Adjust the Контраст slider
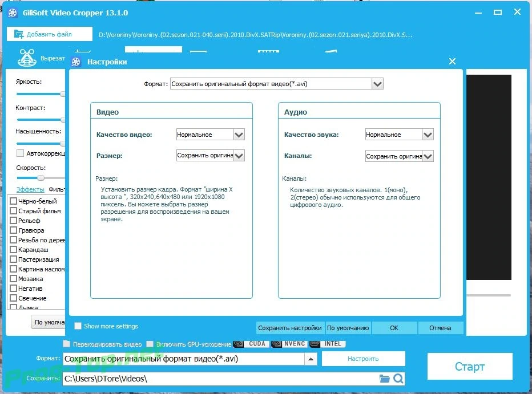 point(41,120)
